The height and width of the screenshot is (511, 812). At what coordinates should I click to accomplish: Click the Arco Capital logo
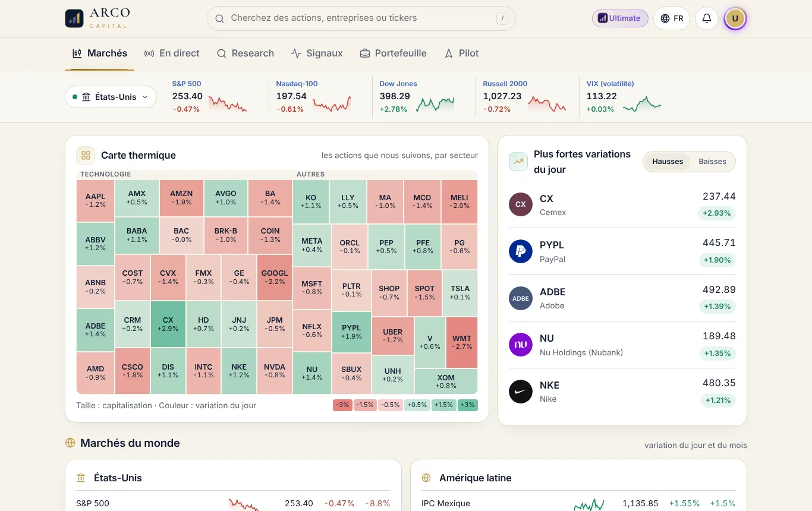(x=97, y=18)
